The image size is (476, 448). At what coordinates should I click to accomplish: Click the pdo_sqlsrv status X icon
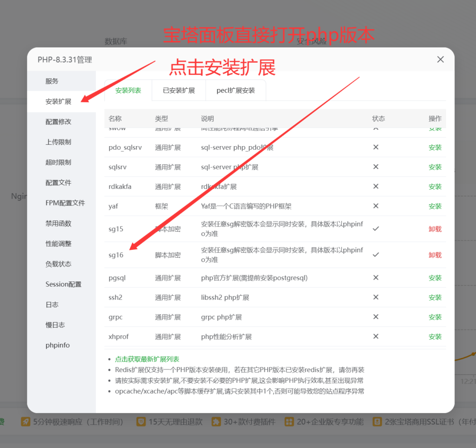click(376, 147)
